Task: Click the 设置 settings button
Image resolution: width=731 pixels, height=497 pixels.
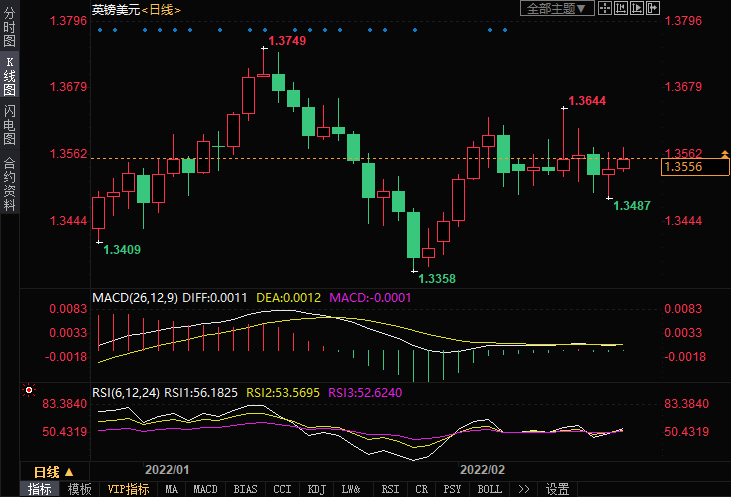Action: [x=557, y=489]
